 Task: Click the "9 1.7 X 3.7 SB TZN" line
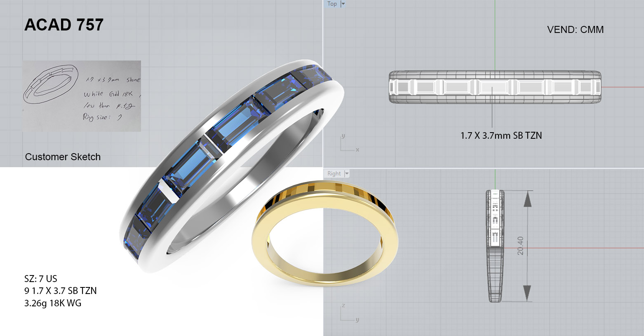(x=61, y=291)
